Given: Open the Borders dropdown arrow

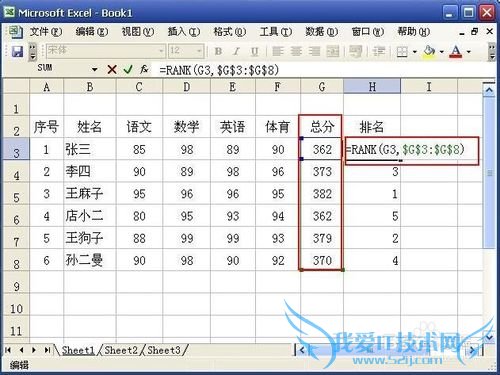Looking at the screenshot, I should [415, 52].
